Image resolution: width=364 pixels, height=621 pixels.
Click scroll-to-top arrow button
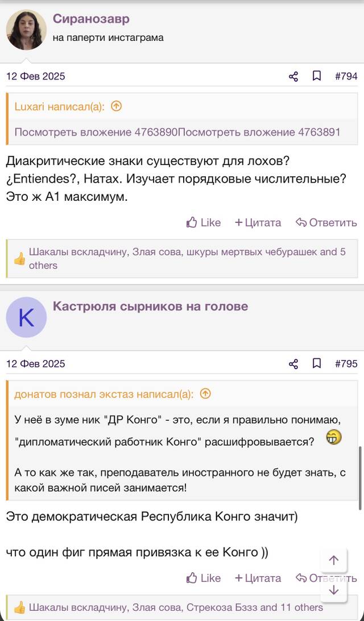[x=333, y=560]
